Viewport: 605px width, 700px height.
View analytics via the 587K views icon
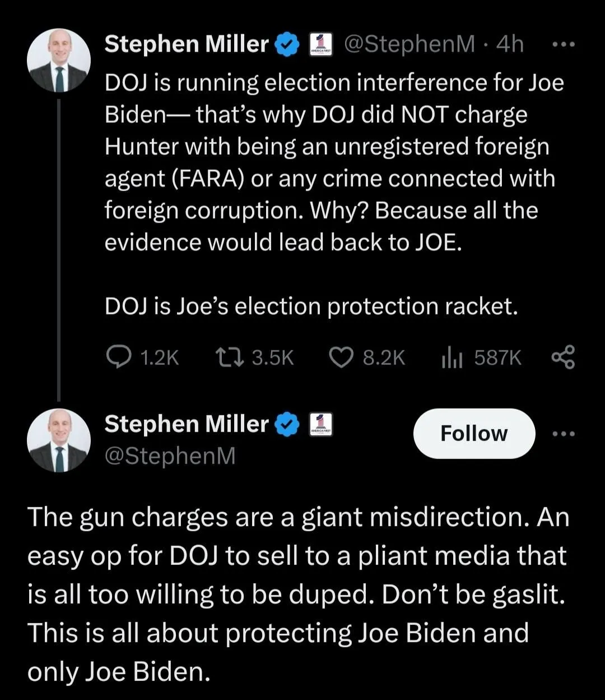452,357
